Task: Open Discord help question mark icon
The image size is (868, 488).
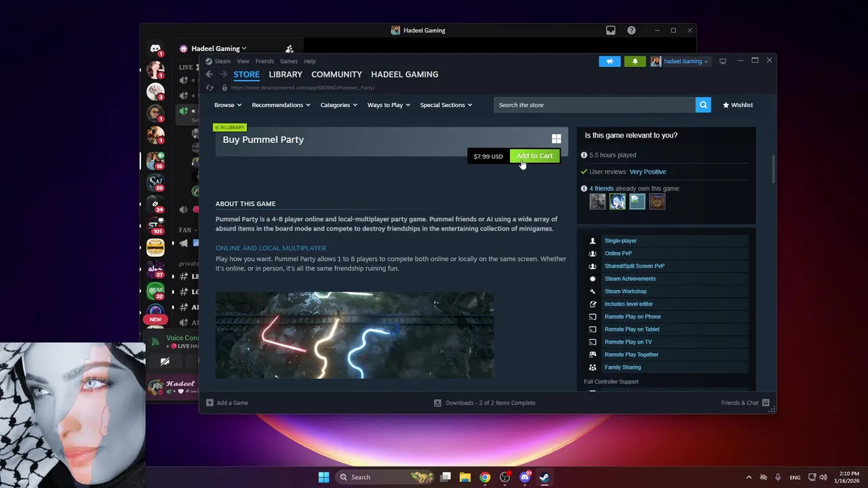Action: tap(631, 30)
